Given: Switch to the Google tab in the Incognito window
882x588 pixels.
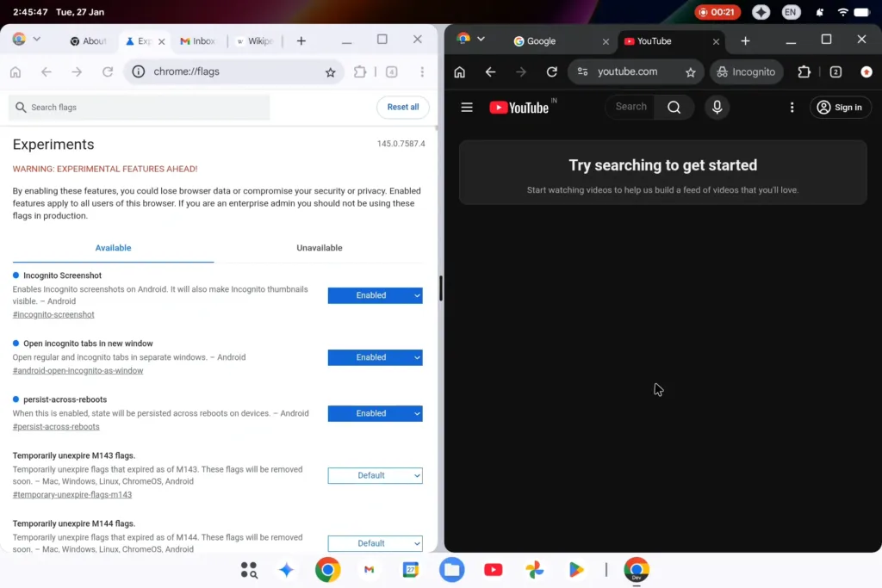Looking at the screenshot, I should pos(536,40).
